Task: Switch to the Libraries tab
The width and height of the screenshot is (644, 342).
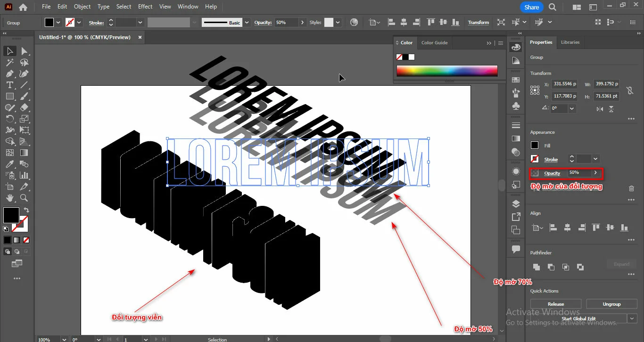Action: click(x=570, y=42)
